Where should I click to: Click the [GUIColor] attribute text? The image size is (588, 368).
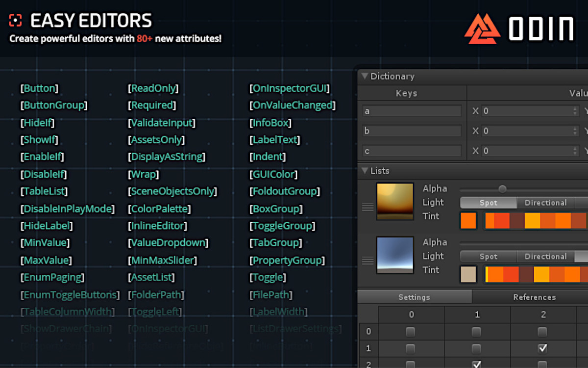point(273,174)
